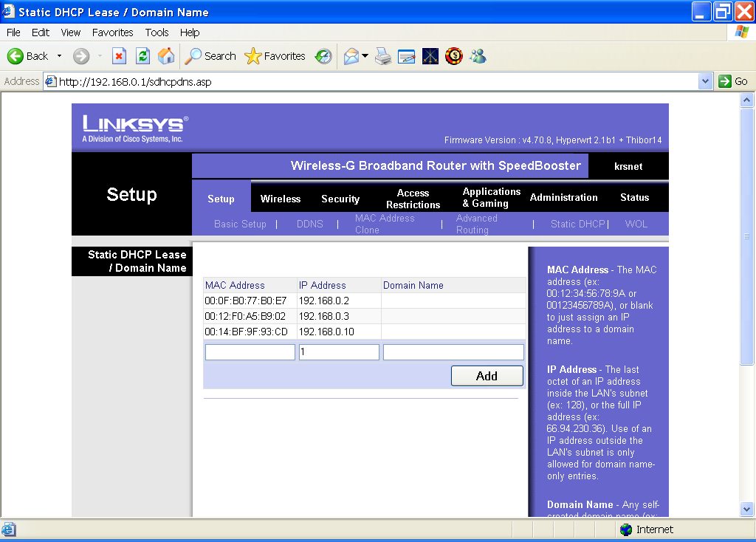Viewport: 756px width, 542px height.
Task: Click the dark blue star-chart toolbar icon
Action: click(430, 56)
